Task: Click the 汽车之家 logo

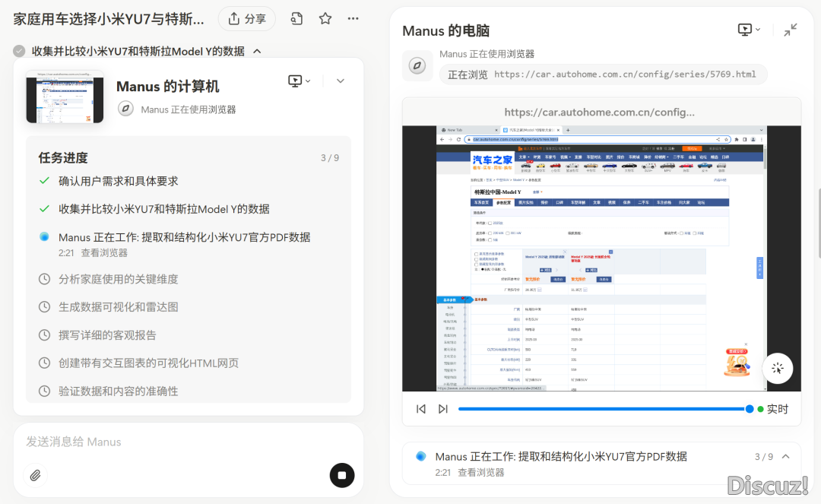Action: click(492, 162)
